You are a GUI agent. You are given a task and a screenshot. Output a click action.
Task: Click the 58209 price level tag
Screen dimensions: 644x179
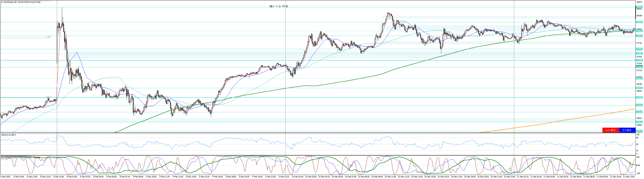(x=639, y=22)
